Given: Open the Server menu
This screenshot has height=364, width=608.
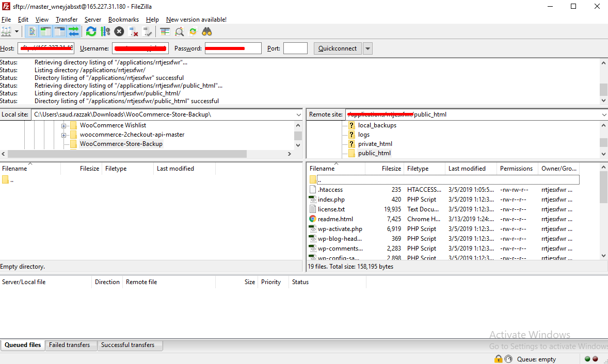Looking at the screenshot, I should coord(93,20).
